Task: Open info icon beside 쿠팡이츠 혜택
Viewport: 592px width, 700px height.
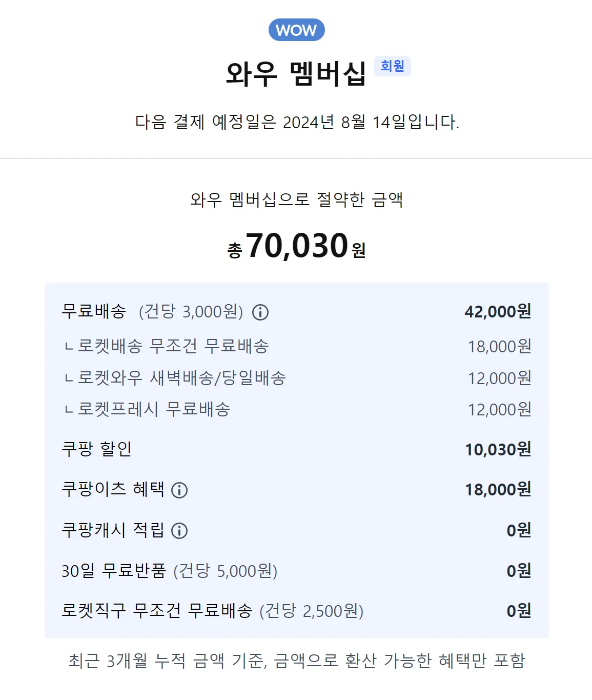Action: [x=179, y=490]
